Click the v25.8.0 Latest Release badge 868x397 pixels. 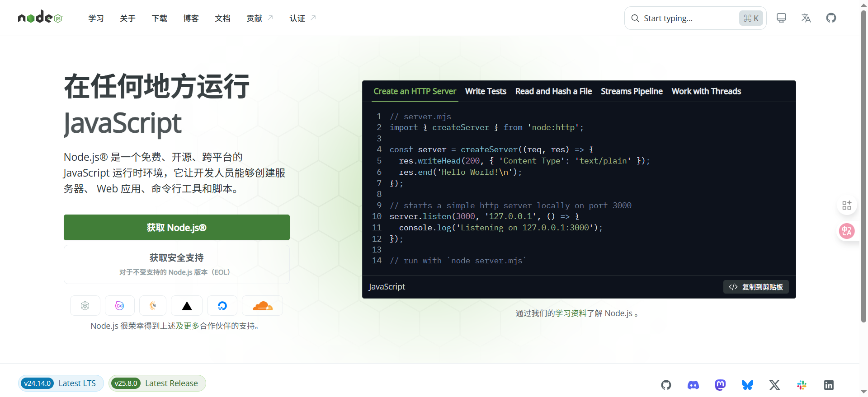click(157, 383)
